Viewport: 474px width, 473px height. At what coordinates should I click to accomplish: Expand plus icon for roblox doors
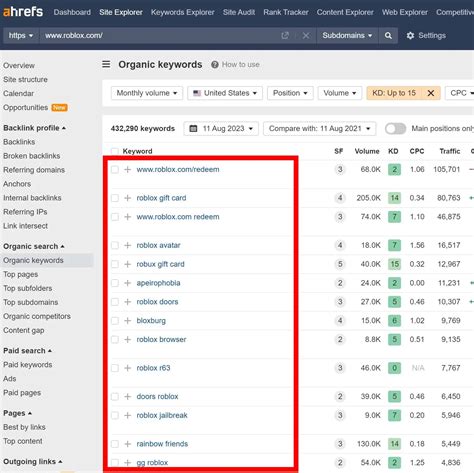[x=127, y=302]
